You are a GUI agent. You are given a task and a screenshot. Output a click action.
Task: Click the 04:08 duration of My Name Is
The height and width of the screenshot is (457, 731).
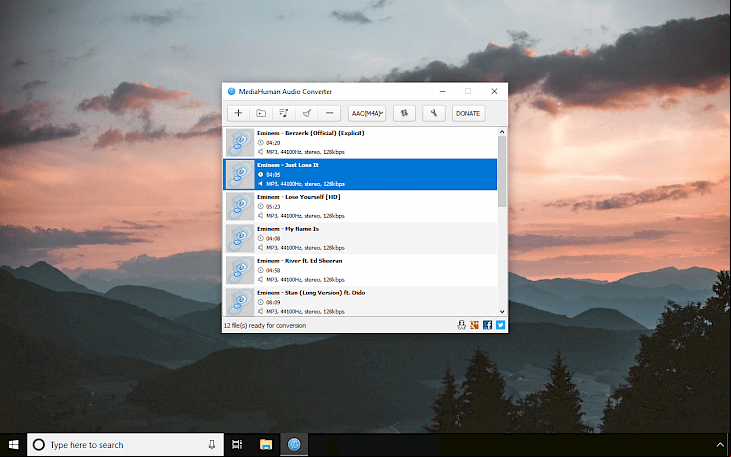point(273,238)
